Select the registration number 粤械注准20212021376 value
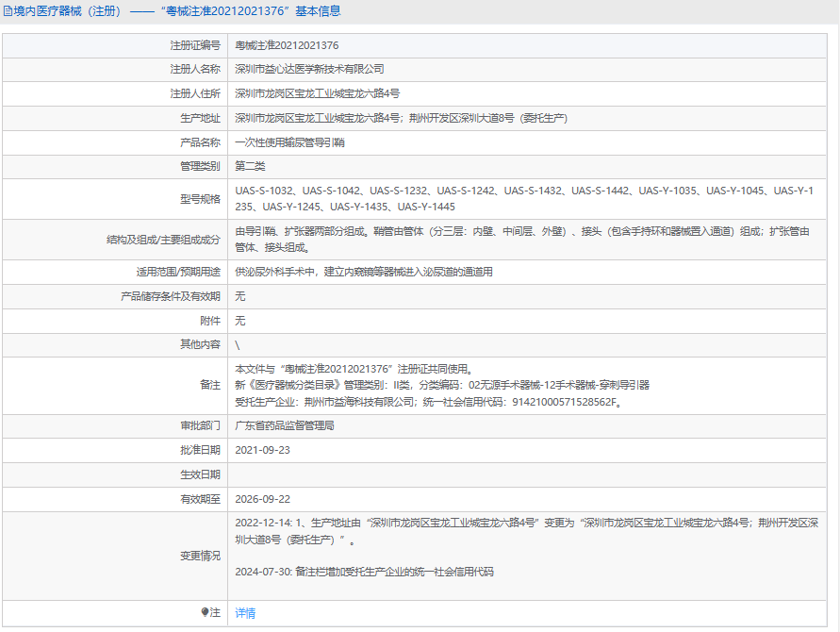The width and height of the screenshot is (840, 632). [x=287, y=45]
